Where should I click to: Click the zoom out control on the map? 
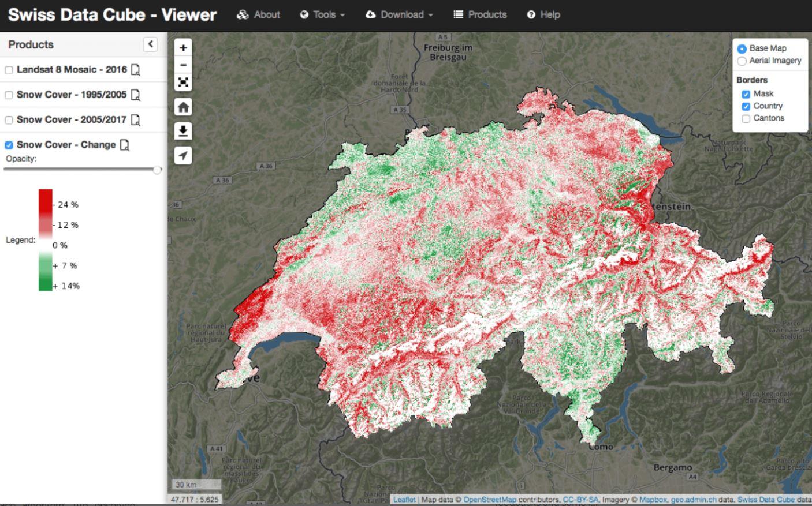(182, 65)
